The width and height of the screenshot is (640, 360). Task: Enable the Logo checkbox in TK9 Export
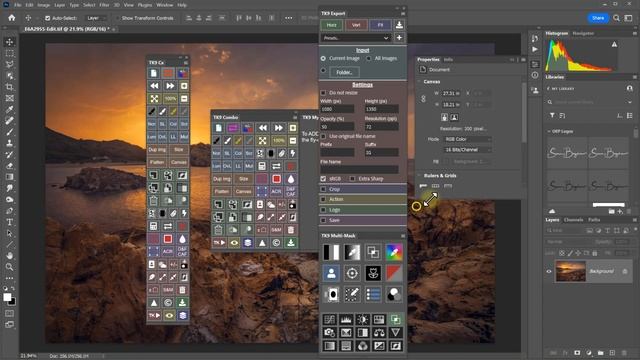tap(323, 209)
